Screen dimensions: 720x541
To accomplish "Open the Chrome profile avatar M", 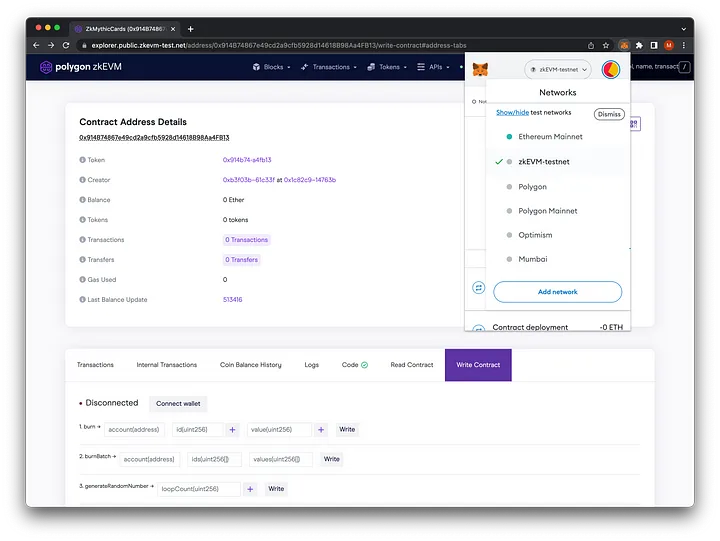I will coord(669,45).
